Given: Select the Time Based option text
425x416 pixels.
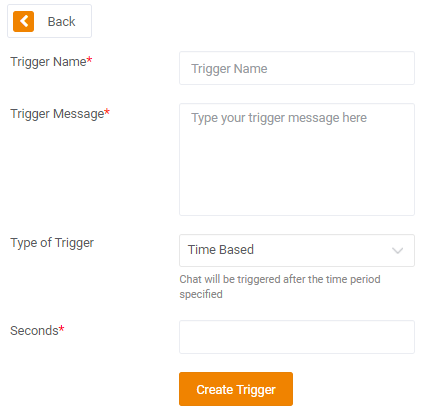Looking at the screenshot, I should pyautogui.click(x=221, y=250).
